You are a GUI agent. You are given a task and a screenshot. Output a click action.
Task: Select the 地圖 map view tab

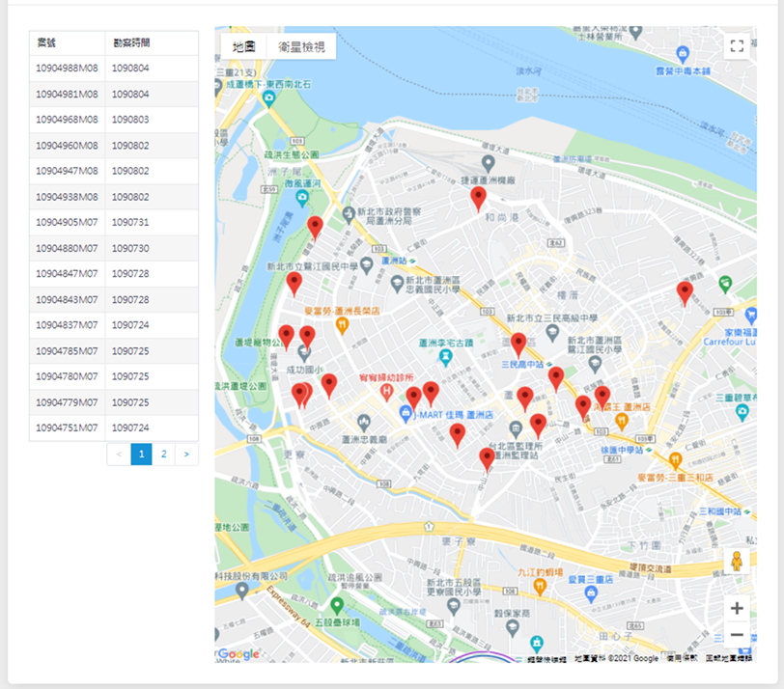click(x=244, y=47)
